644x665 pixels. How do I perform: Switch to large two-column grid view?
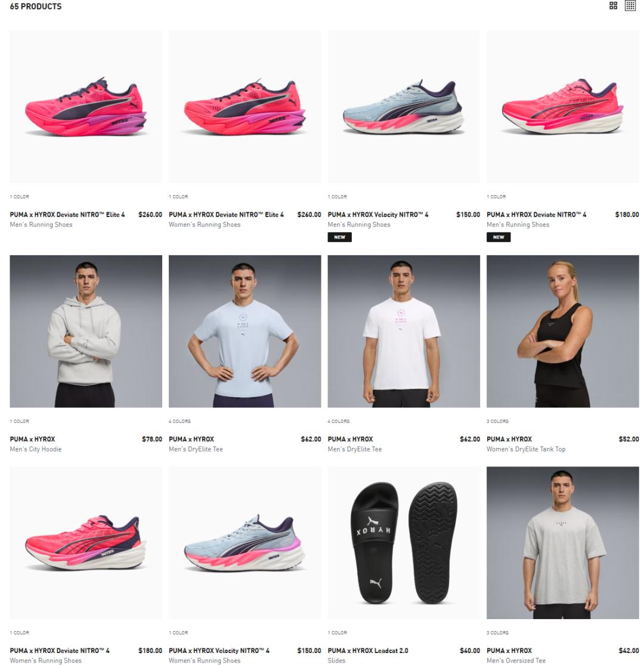(x=612, y=5)
